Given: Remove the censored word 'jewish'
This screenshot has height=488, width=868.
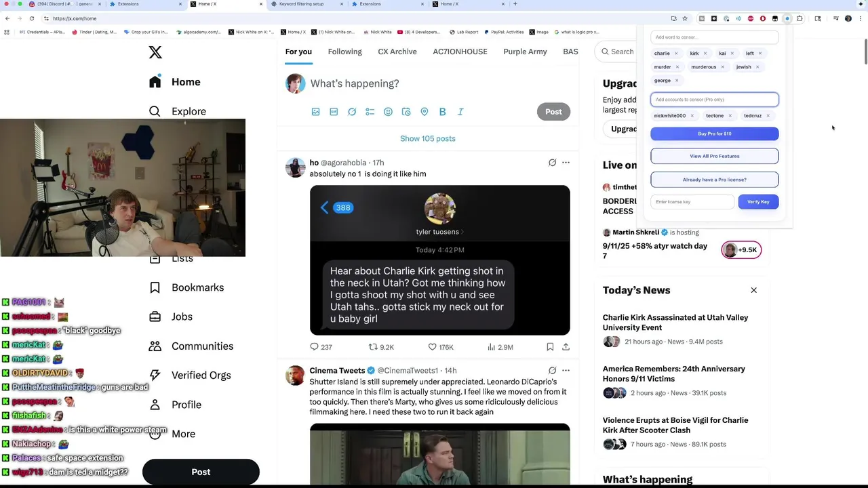Looking at the screenshot, I should click(757, 67).
